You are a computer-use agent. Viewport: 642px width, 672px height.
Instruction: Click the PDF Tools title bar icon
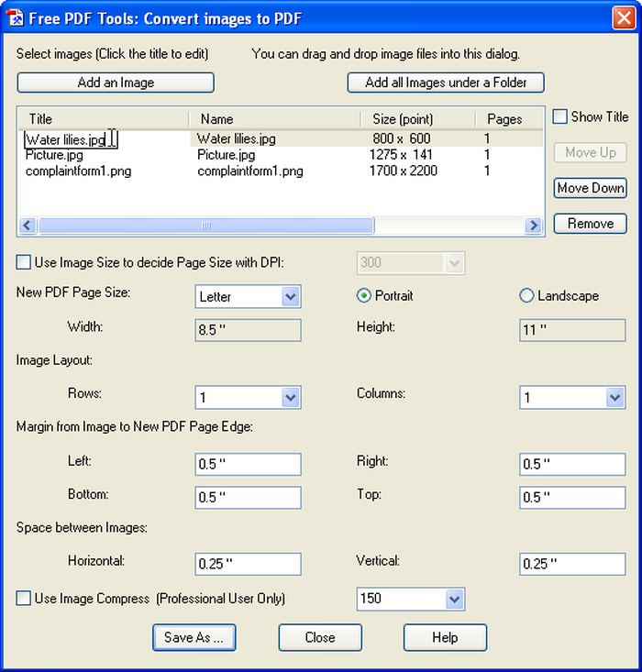point(15,18)
